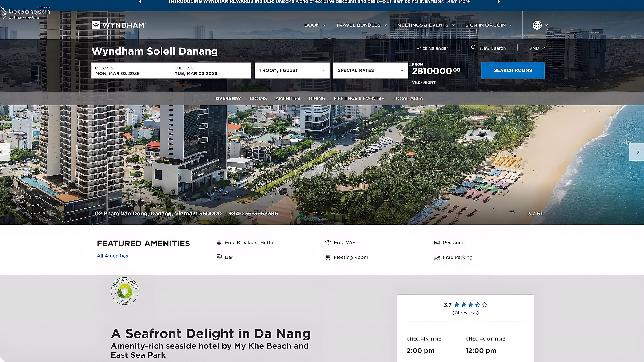Open the All Amenities link

(112, 256)
